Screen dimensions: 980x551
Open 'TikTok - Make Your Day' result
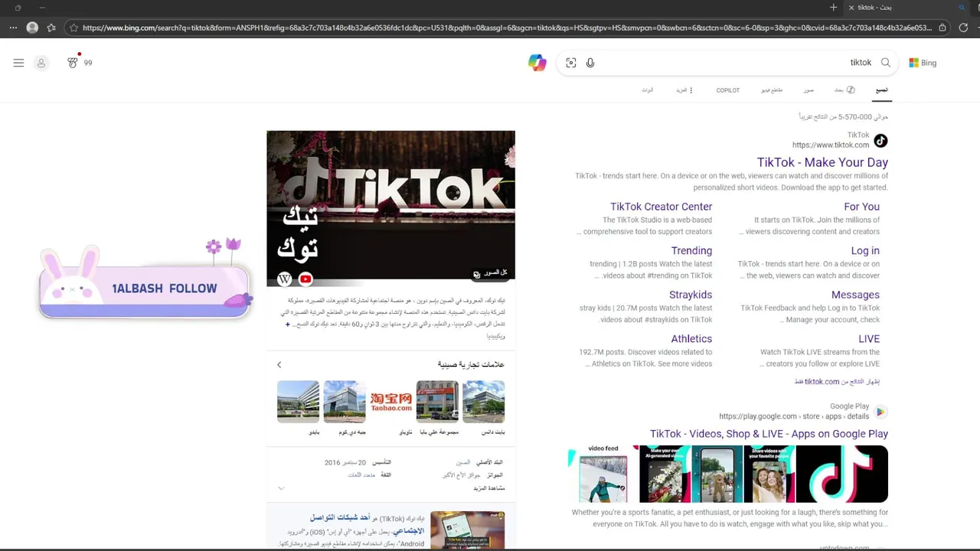pos(822,162)
